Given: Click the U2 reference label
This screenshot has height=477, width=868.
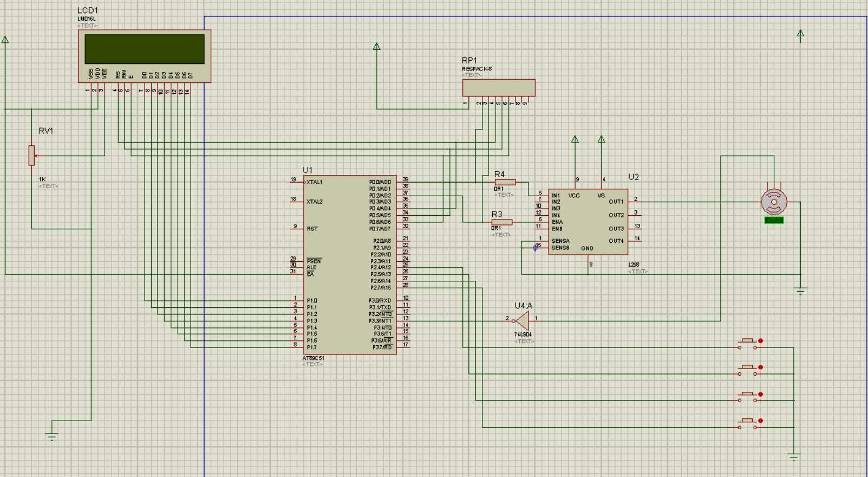Looking at the screenshot, I should 634,177.
